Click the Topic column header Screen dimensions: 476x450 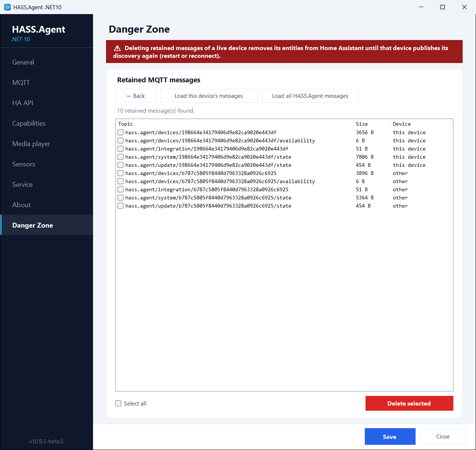[x=235, y=124]
